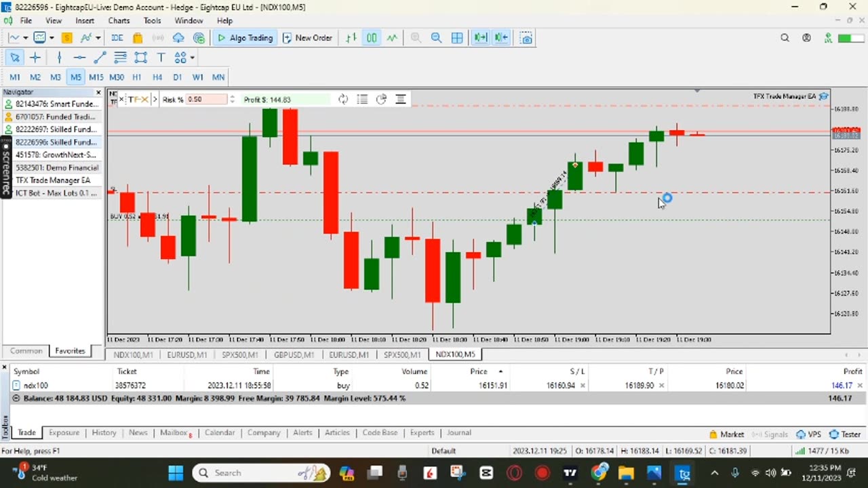Click the taskbar Search box
The width and height of the screenshot is (868, 488).
(261, 472)
